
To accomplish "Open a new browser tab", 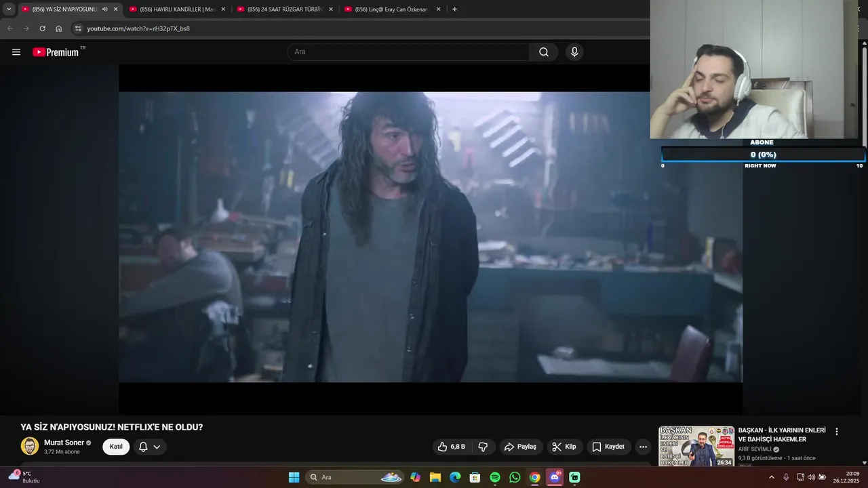I will click(454, 9).
